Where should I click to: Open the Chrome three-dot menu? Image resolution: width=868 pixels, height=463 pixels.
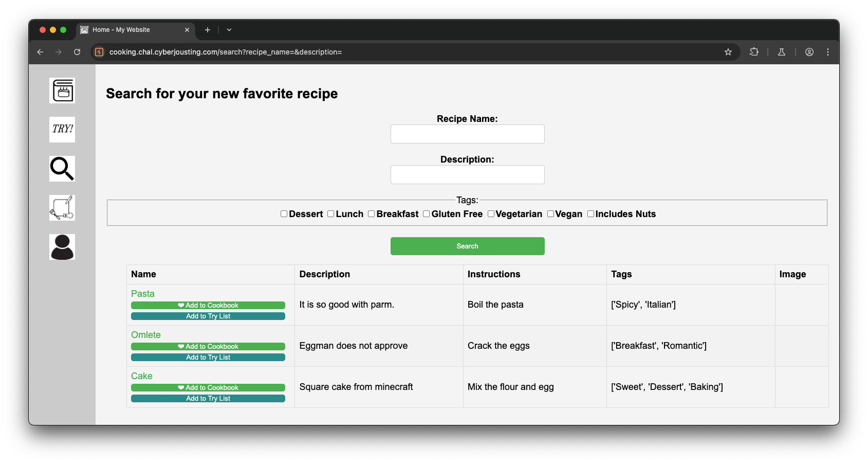[x=828, y=52]
